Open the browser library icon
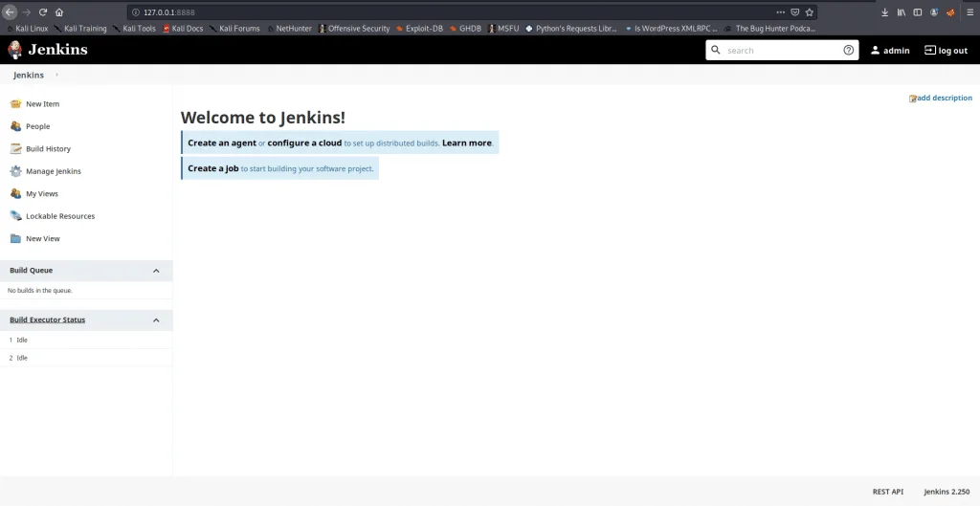980x506 pixels. pyautogui.click(x=902, y=11)
